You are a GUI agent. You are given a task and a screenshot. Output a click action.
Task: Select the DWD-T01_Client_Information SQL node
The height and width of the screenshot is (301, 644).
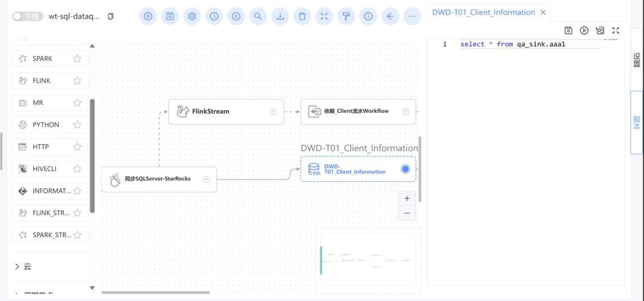pos(358,169)
